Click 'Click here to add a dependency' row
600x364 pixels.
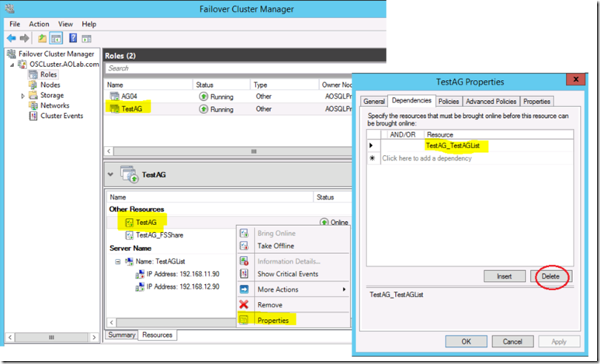point(477,158)
